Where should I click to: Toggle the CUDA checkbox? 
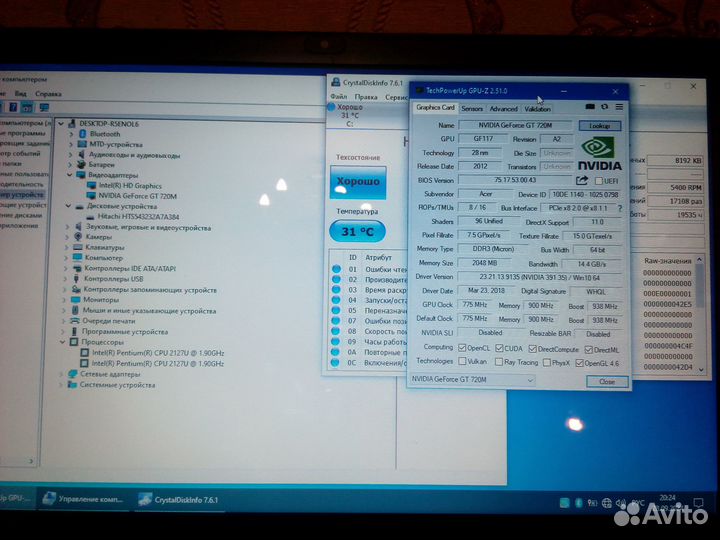click(500, 348)
